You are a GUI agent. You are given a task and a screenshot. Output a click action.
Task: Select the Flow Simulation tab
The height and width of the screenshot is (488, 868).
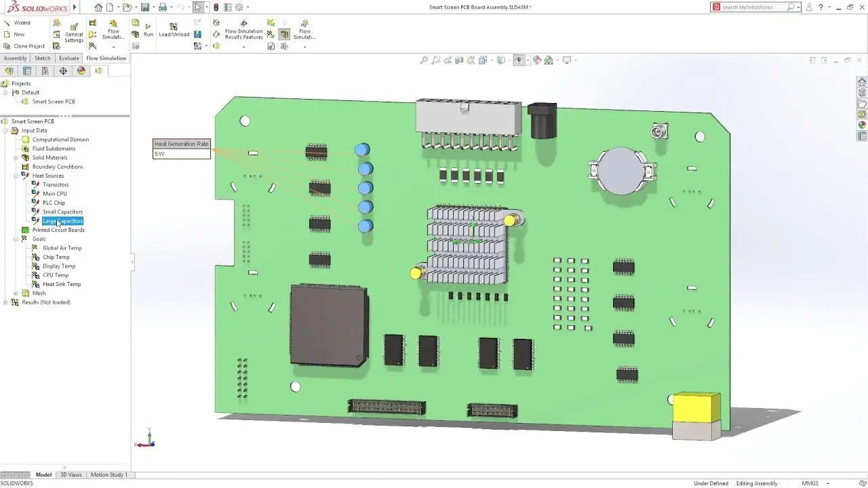(106, 58)
